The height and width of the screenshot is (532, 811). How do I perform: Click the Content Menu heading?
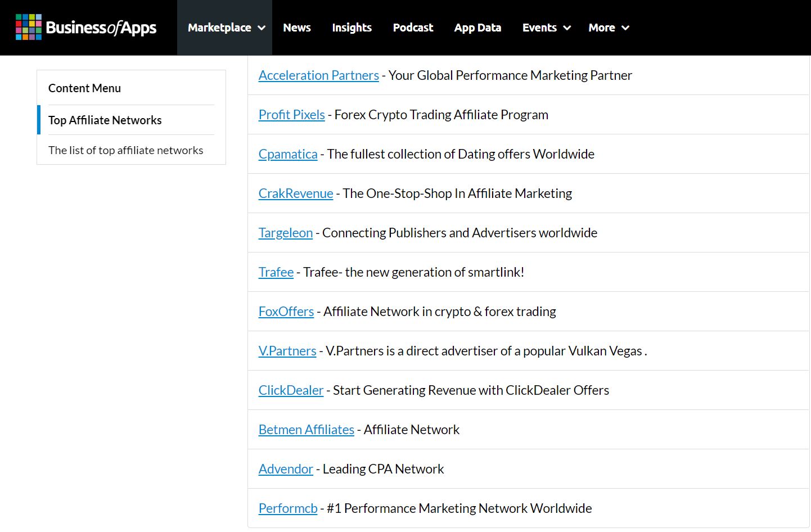pos(84,88)
